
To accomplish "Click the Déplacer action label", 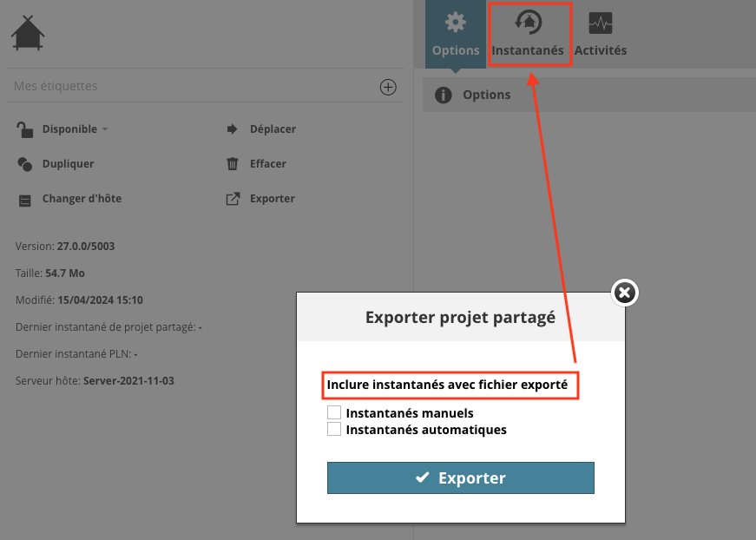I will pos(273,129).
